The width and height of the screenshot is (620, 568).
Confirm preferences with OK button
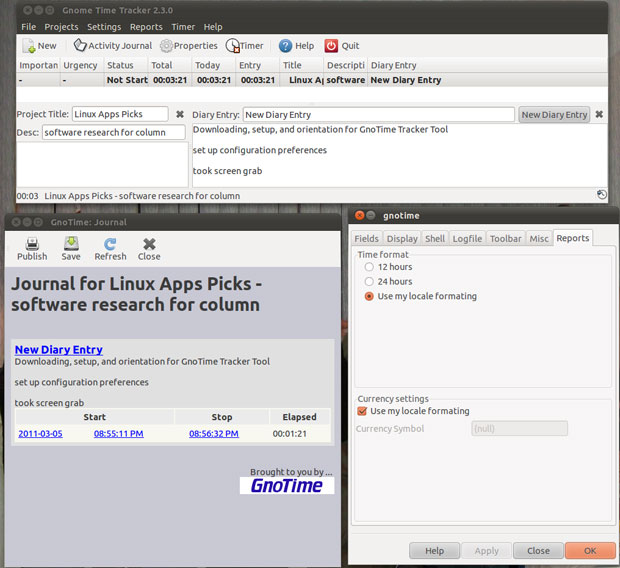point(590,551)
